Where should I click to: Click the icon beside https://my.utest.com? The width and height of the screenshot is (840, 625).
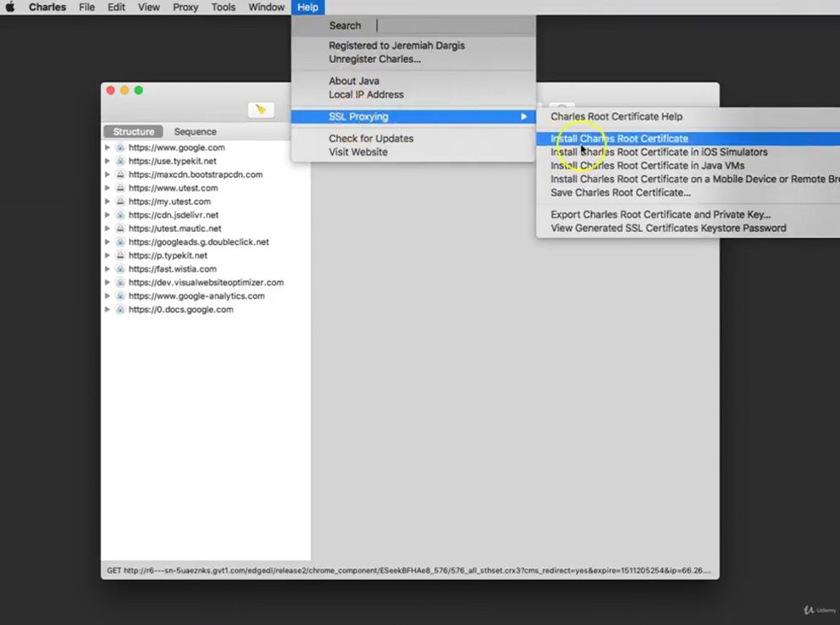(120, 202)
